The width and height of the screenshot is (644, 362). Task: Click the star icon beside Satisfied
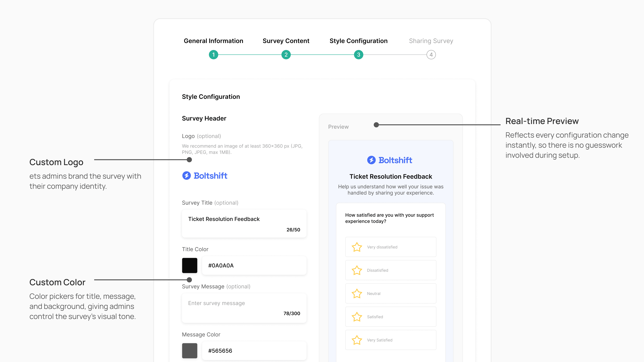[357, 317]
